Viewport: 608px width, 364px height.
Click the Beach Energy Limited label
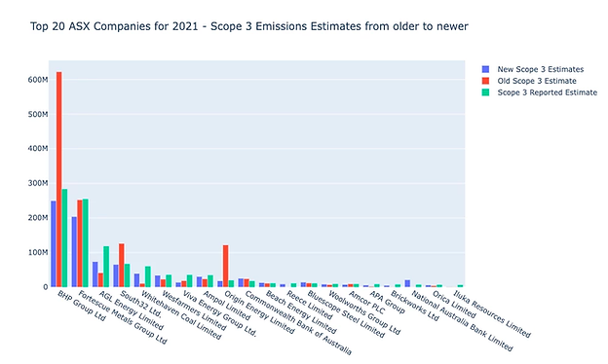[x=301, y=312]
